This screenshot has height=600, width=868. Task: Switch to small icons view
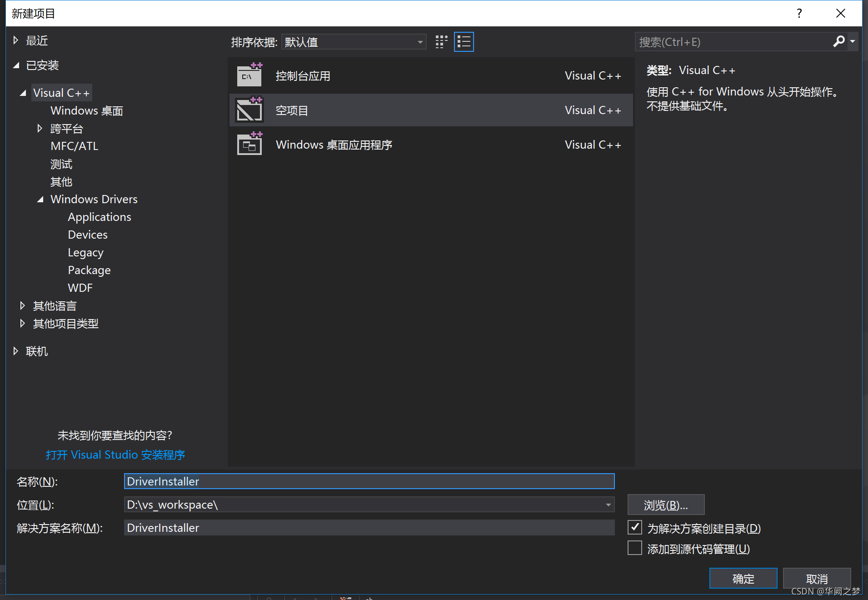pyautogui.click(x=440, y=41)
